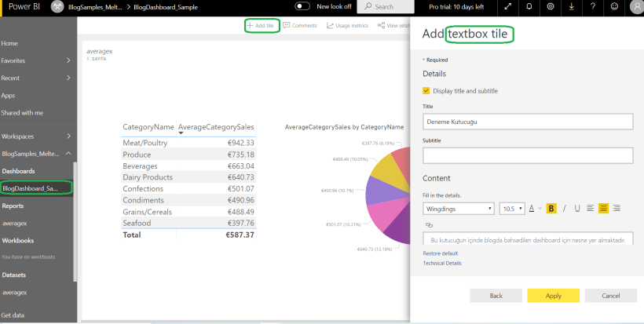Expand the Favorites chevron in sidebar
The height and width of the screenshot is (324, 644).
click(x=69, y=60)
